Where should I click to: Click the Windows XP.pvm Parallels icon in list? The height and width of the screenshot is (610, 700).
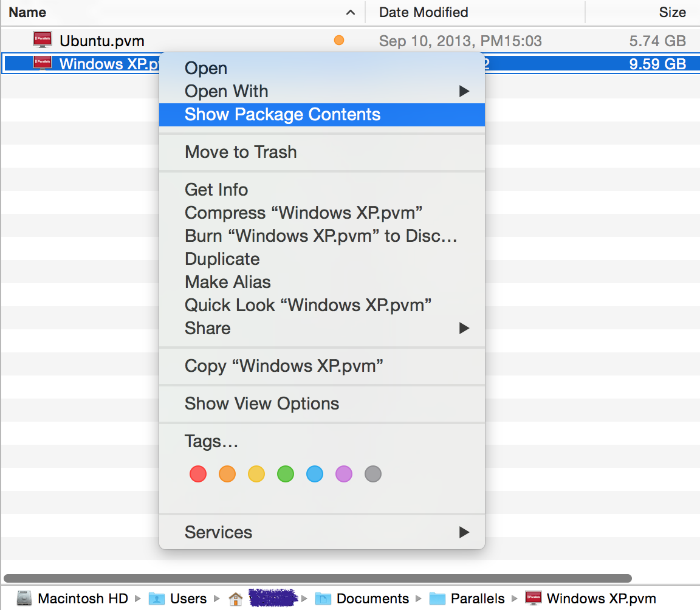coord(43,63)
